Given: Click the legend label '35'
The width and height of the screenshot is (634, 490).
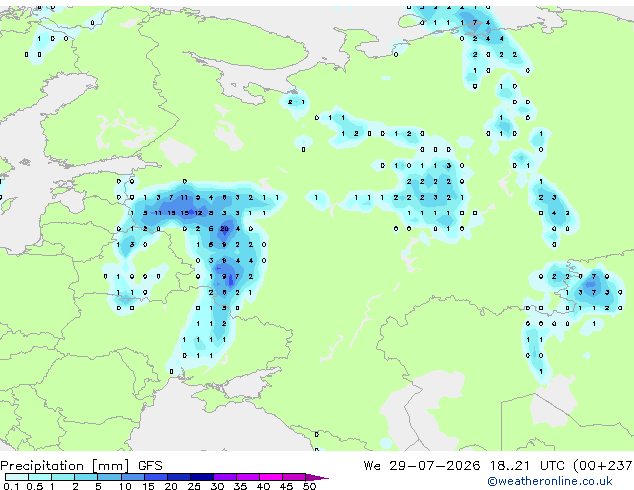Looking at the screenshot, I should point(240,486).
